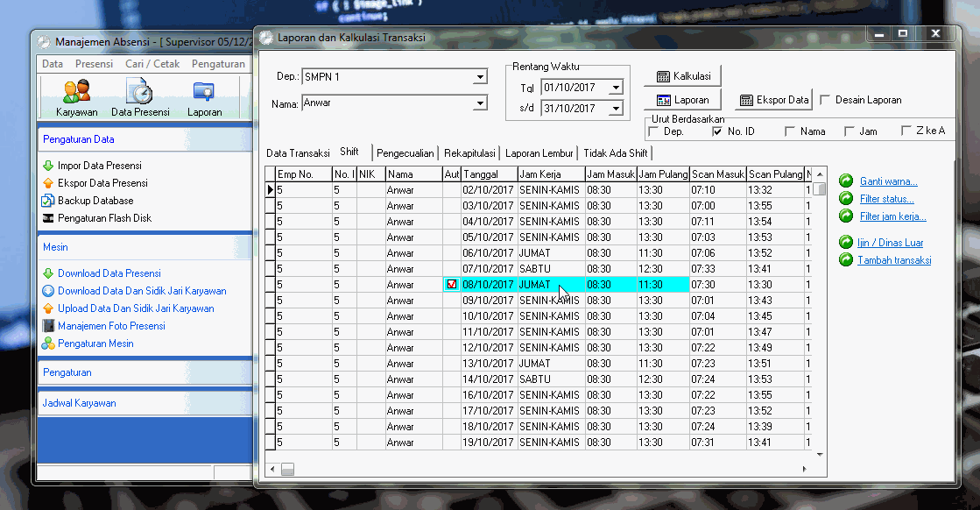This screenshot has height=510, width=980.
Task: Click the green icon beside Tambah transaksi
Action: click(x=846, y=259)
